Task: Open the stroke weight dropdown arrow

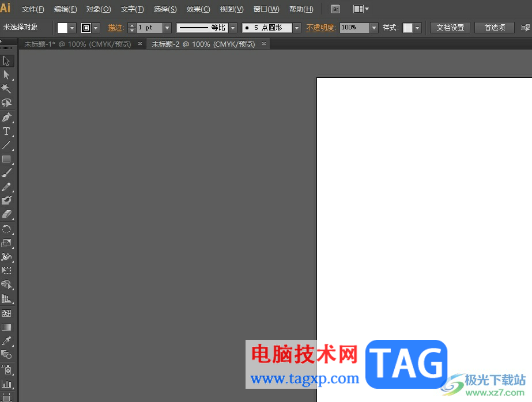Action: [x=167, y=28]
